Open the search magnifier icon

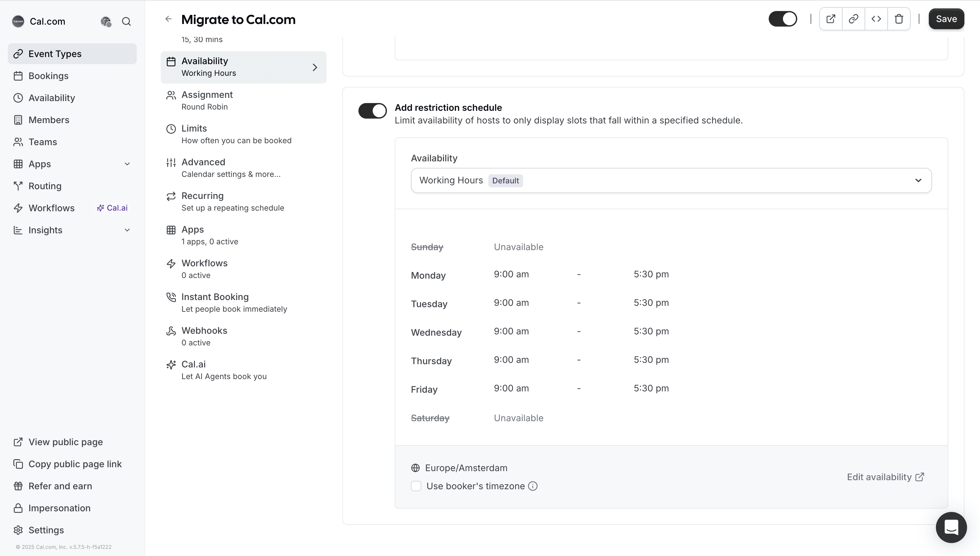(x=126, y=21)
